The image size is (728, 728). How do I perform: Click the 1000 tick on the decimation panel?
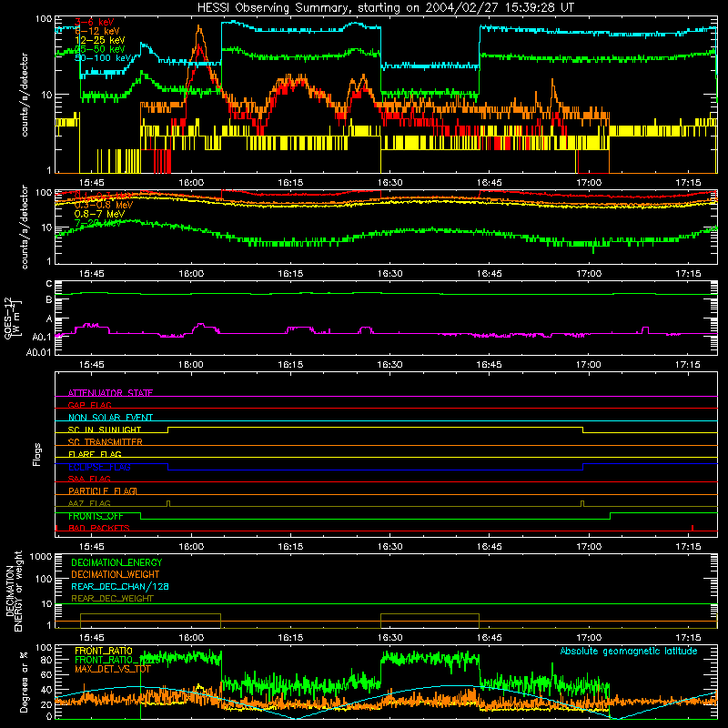[40, 557]
